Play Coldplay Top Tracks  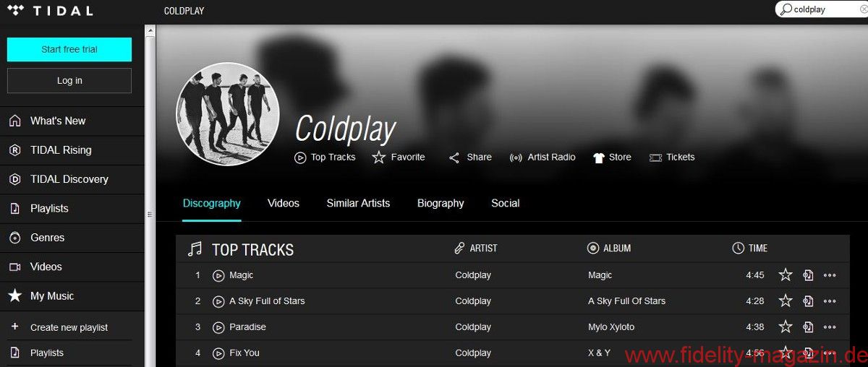coord(301,157)
